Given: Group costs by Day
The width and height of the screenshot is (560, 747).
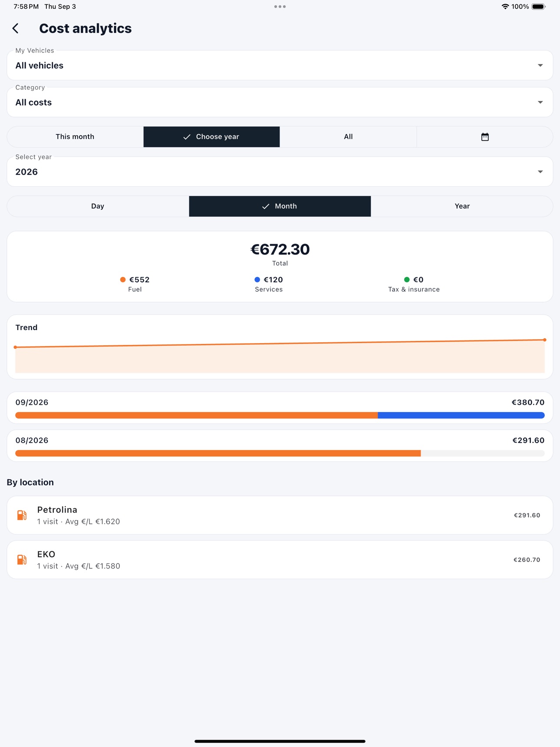Looking at the screenshot, I should click(98, 206).
